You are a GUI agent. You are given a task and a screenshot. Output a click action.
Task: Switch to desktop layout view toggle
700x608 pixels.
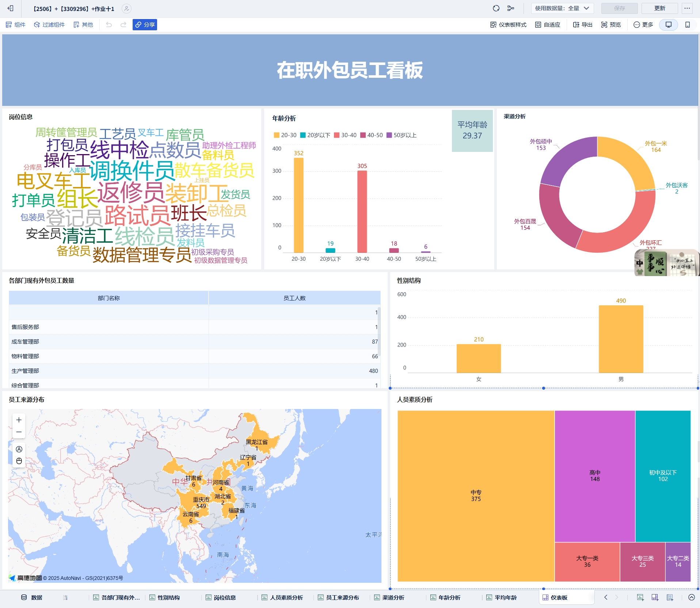[669, 24]
